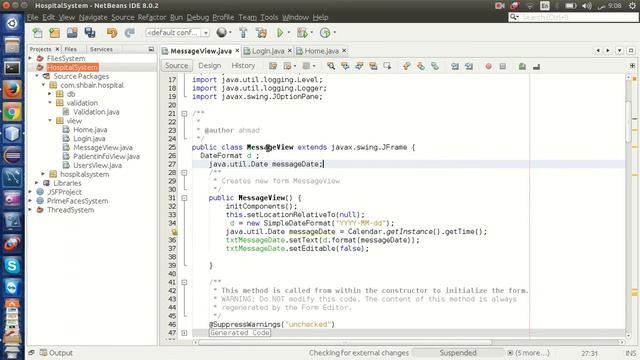Click the Debug Project icon
Screen dimensions: 640x360
pos(302,32)
